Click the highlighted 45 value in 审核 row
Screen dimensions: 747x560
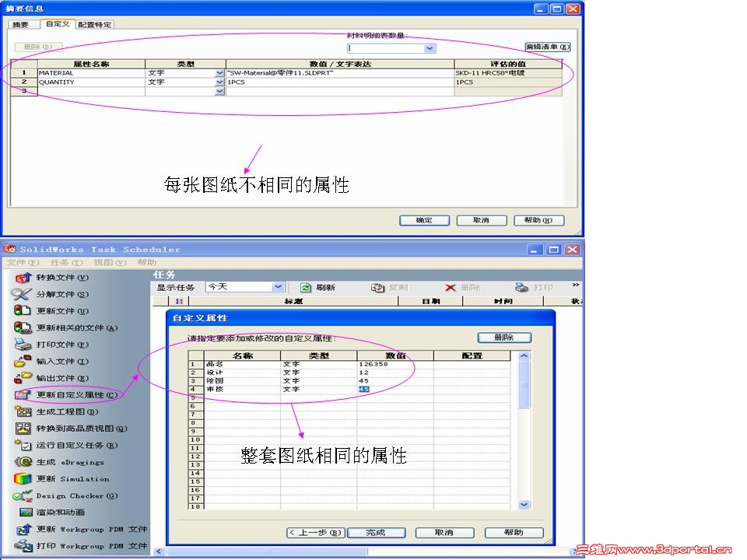(364, 390)
